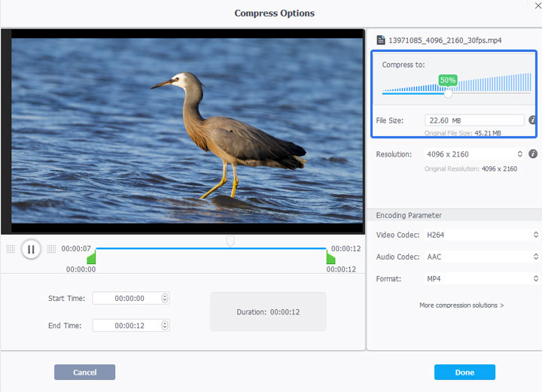Click the Original File Size 45.21 MB text
Image resolution: width=542 pixels, height=392 pixels.
point(462,133)
